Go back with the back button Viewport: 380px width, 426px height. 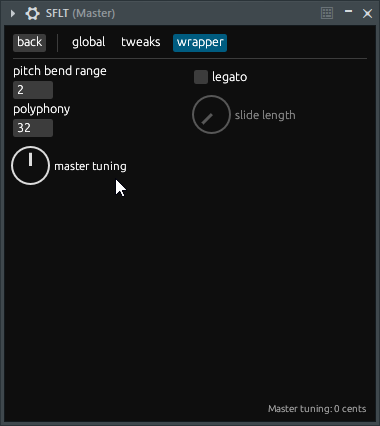click(30, 43)
